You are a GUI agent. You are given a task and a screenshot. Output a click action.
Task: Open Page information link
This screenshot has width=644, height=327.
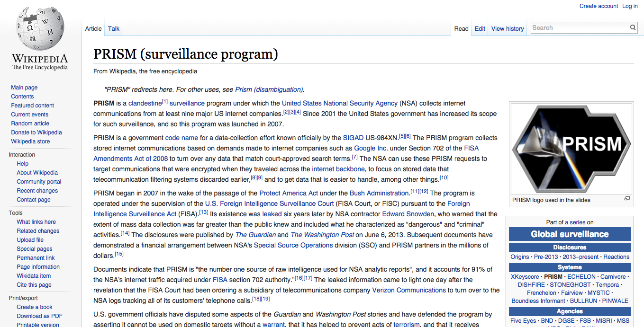coord(38,267)
